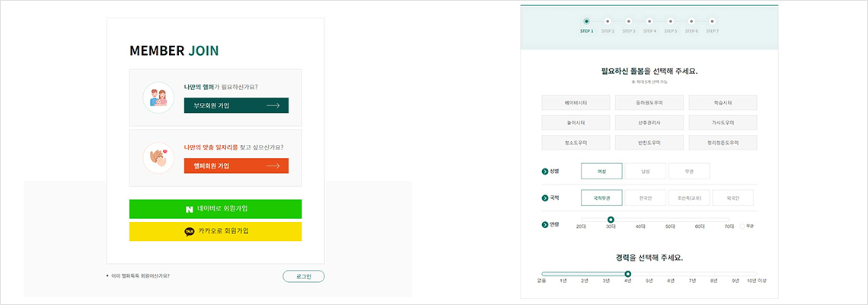Click the 필요하신 돌봄을 선택해 주세요 heading
The image size is (868, 305).
(x=649, y=72)
